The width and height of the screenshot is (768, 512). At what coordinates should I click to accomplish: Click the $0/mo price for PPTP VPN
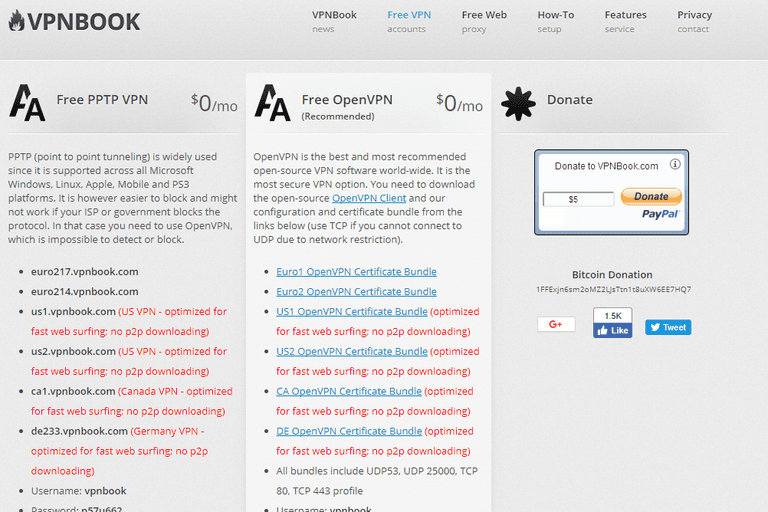(x=214, y=103)
